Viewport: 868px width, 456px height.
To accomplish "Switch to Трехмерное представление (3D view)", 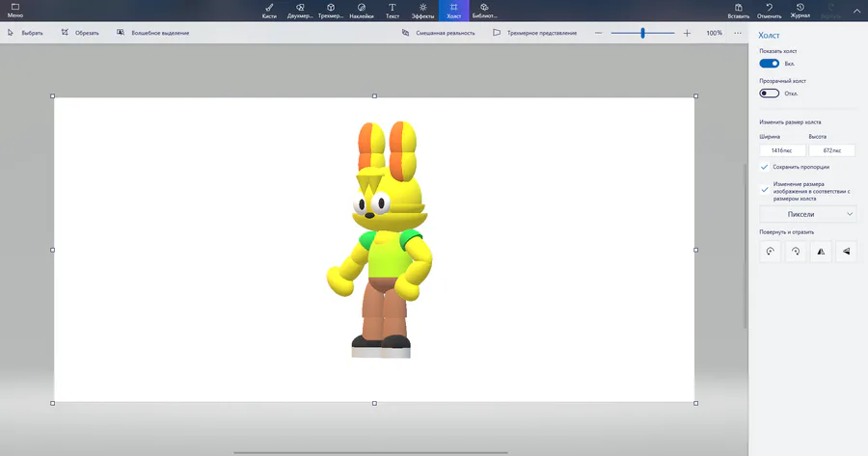I will click(534, 33).
